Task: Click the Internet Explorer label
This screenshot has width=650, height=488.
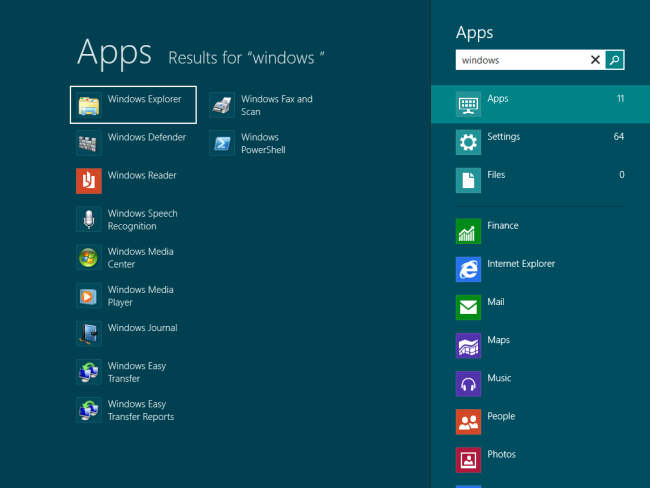Action: [521, 264]
